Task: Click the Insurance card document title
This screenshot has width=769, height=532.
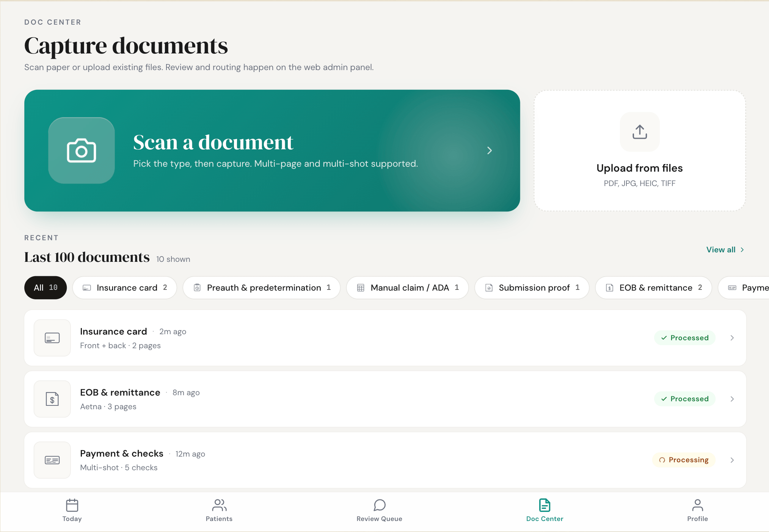Action: [113, 332]
